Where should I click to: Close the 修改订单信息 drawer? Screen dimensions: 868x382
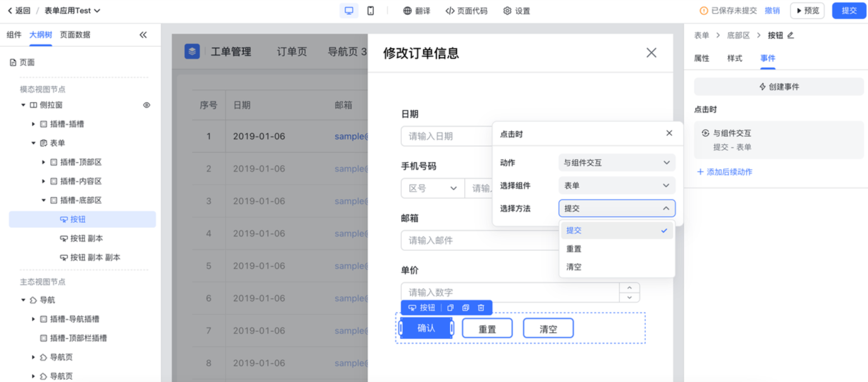click(651, 53)
